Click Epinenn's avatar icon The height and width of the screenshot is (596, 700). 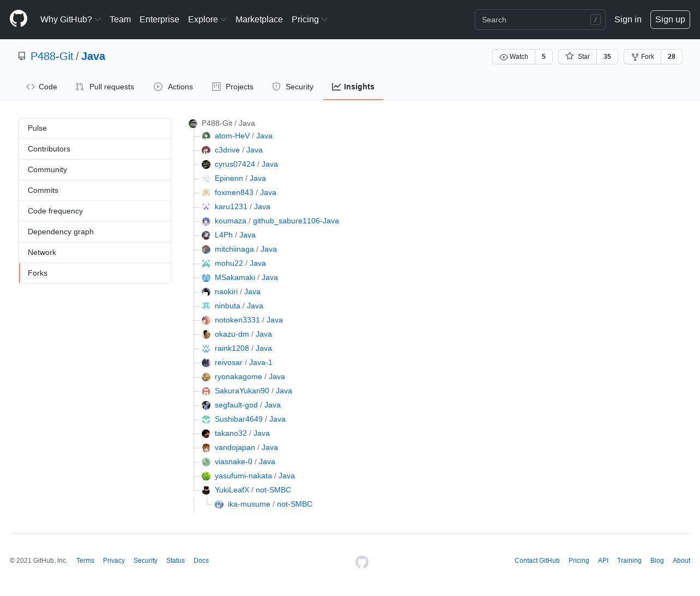206,179
